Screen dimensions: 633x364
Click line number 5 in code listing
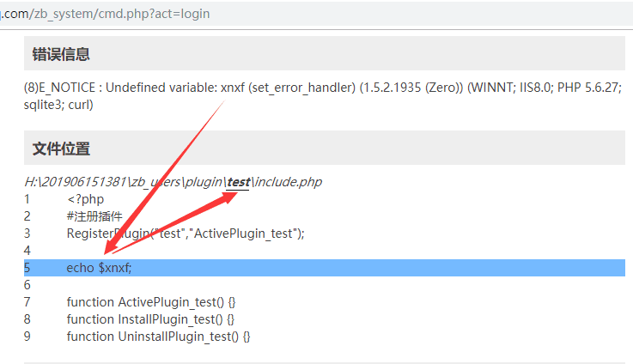(x=27, y=268)
